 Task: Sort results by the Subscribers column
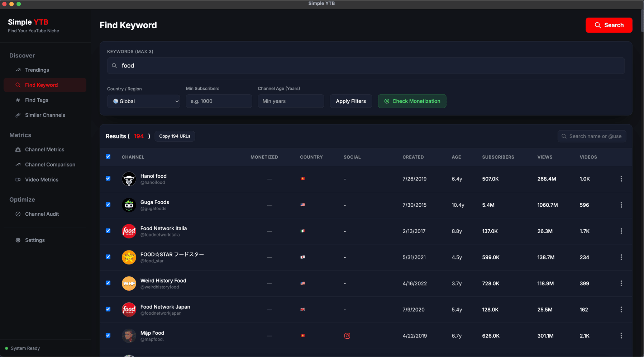(498, 157)
